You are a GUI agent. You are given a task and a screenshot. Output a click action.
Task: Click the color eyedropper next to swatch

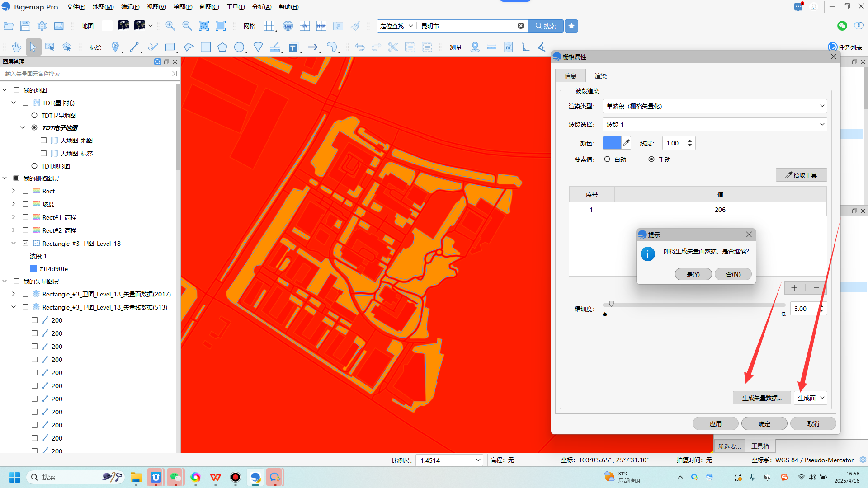[626, 143]
